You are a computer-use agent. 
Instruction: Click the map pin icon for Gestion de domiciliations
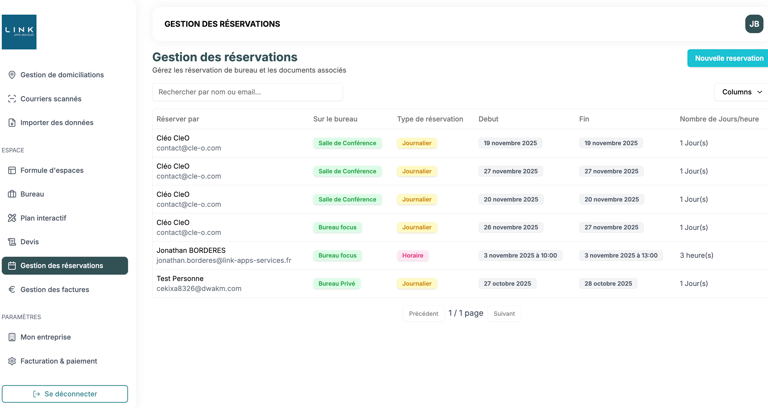(x=12, y=75)
